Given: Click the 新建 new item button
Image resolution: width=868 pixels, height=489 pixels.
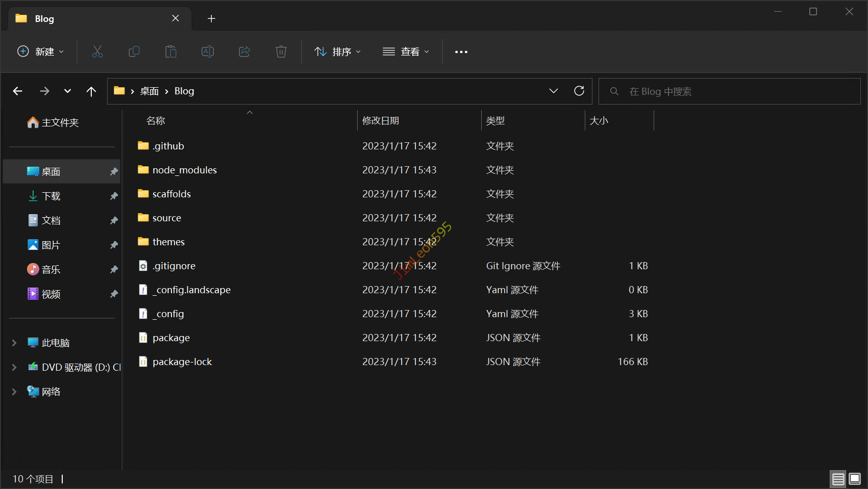Looking at the screenshot, I should tap(41, 52).
